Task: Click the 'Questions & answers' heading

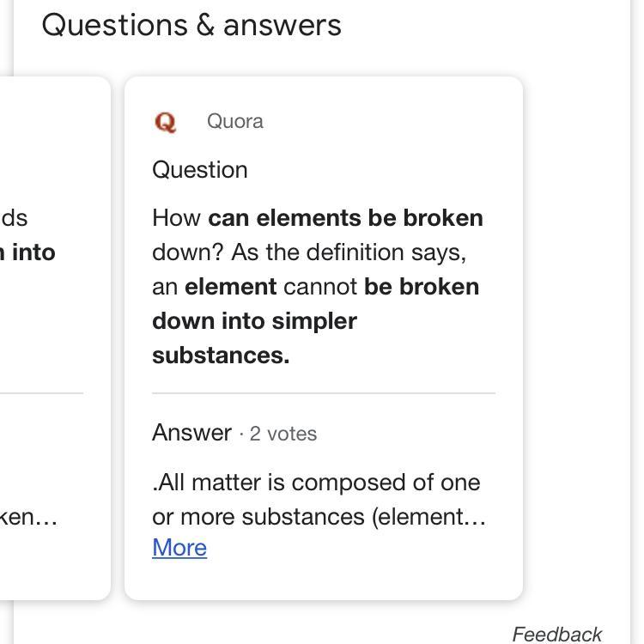Action: pyautogui.click(x=191, y=25)
